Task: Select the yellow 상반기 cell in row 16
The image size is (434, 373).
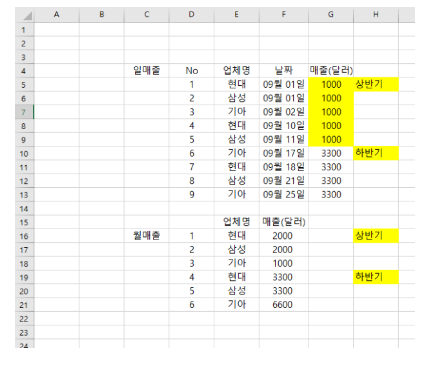Action: 376,236
